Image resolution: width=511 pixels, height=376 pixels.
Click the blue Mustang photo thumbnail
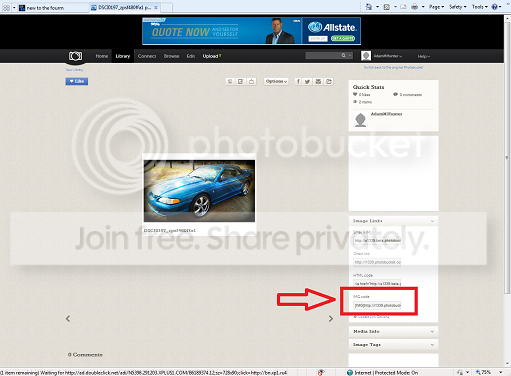click(x=199, y=191)
